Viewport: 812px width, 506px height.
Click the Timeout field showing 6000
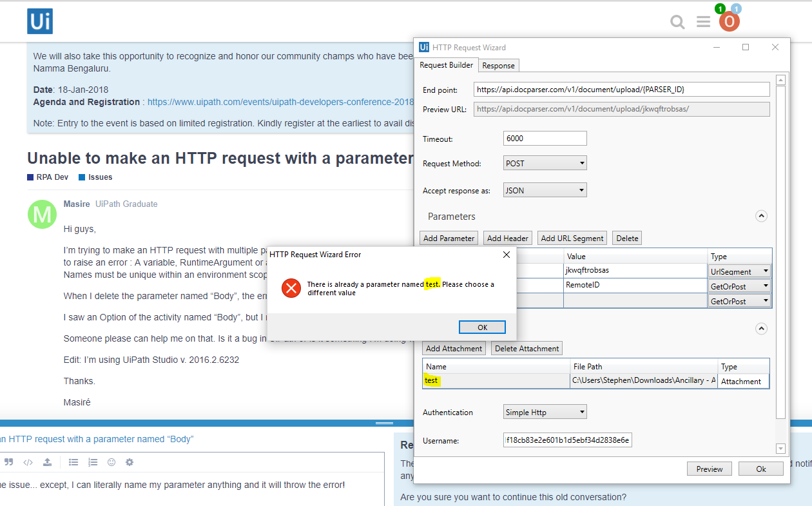[545, 138]
